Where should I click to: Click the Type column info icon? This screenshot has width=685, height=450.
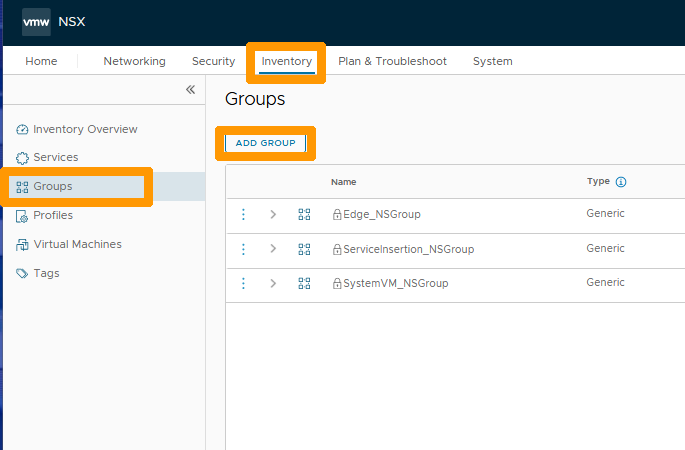[621, 182]
